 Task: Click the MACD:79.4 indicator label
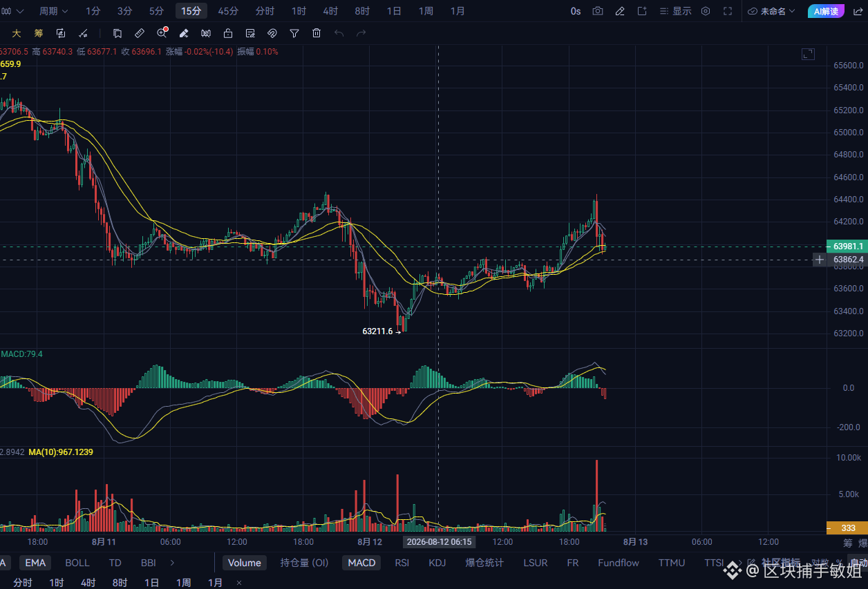[21, 354]
